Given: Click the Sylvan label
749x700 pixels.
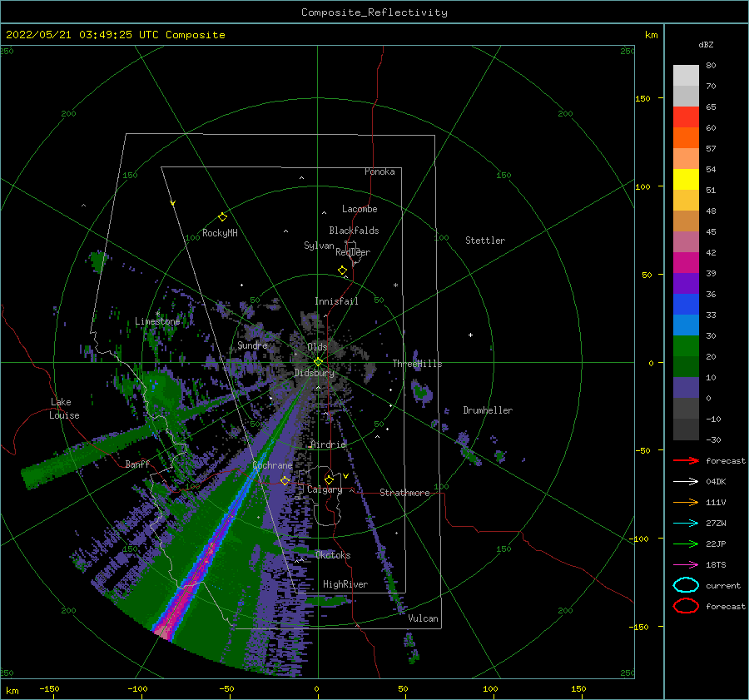Looking at the screenshot, I should point(319,246).
